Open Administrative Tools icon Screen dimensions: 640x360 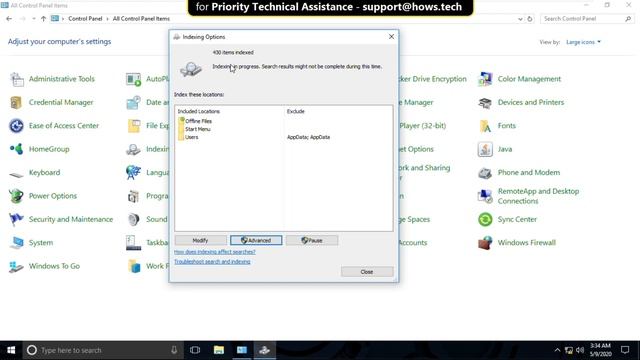click(x=17, y=79)
